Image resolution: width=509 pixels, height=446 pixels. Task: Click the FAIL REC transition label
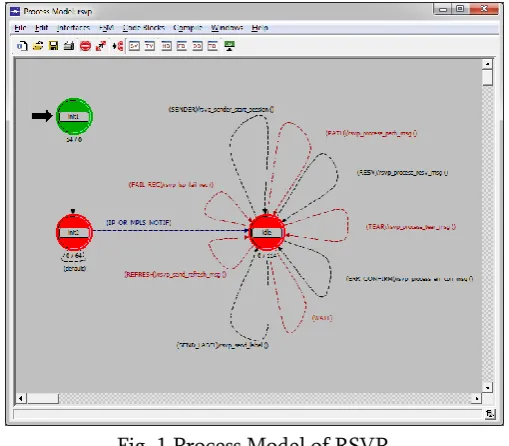point(171,185)
